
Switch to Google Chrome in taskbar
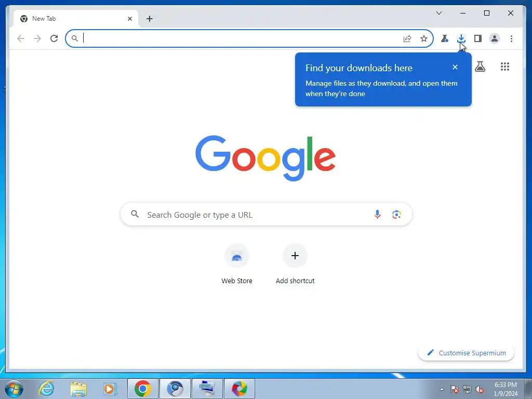click(142, 389)
